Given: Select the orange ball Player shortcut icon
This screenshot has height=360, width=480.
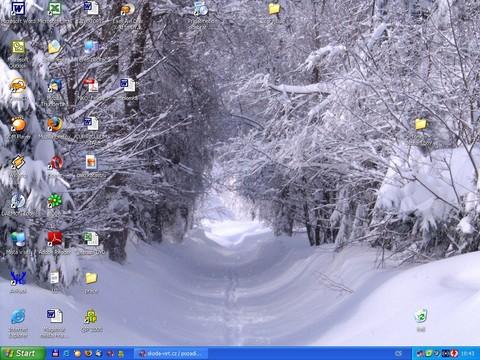Looking at the screenshot, I should point(18,124).
